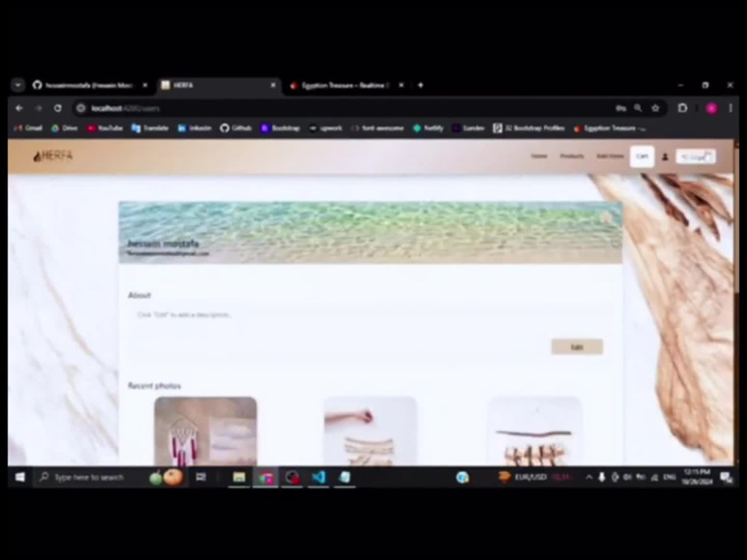Open the Bootstrap bookmark
The image size is (747, 560).
tap(280, 128)
